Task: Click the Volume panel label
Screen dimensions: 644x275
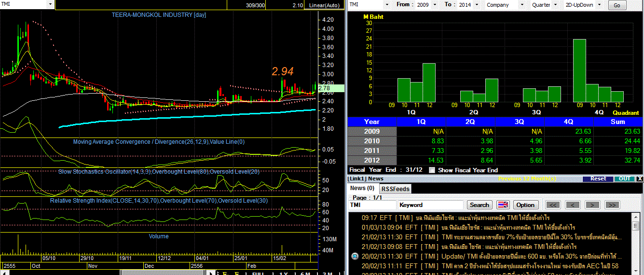Action: pos(159,236)
